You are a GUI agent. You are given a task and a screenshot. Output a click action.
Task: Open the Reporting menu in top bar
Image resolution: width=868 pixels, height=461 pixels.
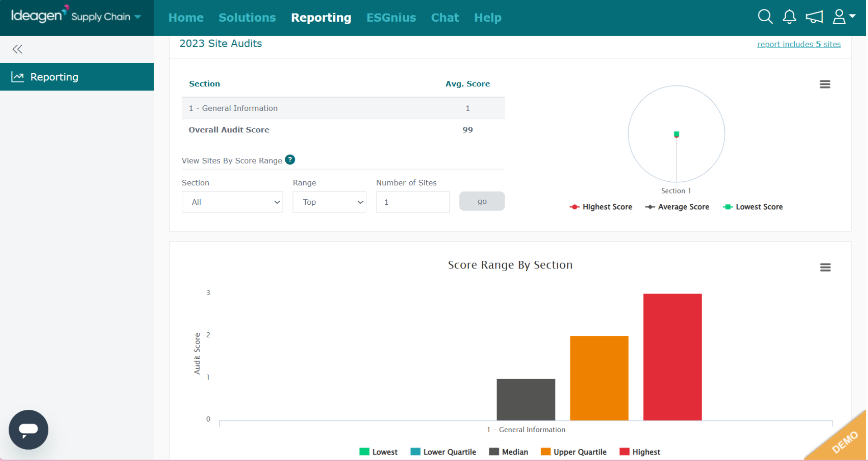321,18
